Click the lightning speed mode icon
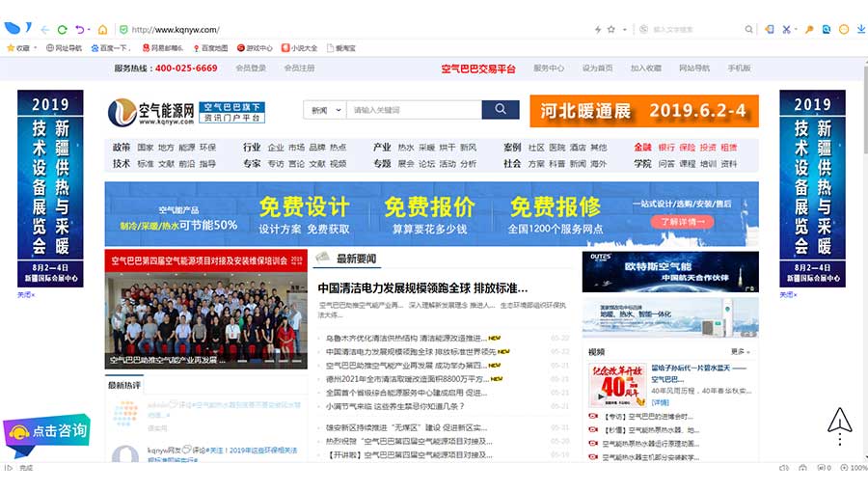The height and width of the screenshot is (492, 868). [x=598, y=30]
